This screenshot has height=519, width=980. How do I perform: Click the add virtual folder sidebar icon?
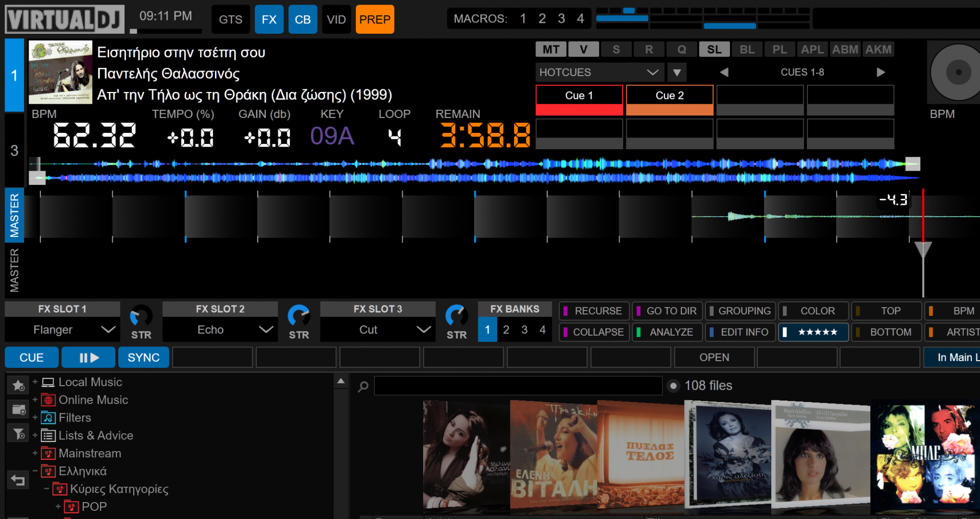pos(18,410)
